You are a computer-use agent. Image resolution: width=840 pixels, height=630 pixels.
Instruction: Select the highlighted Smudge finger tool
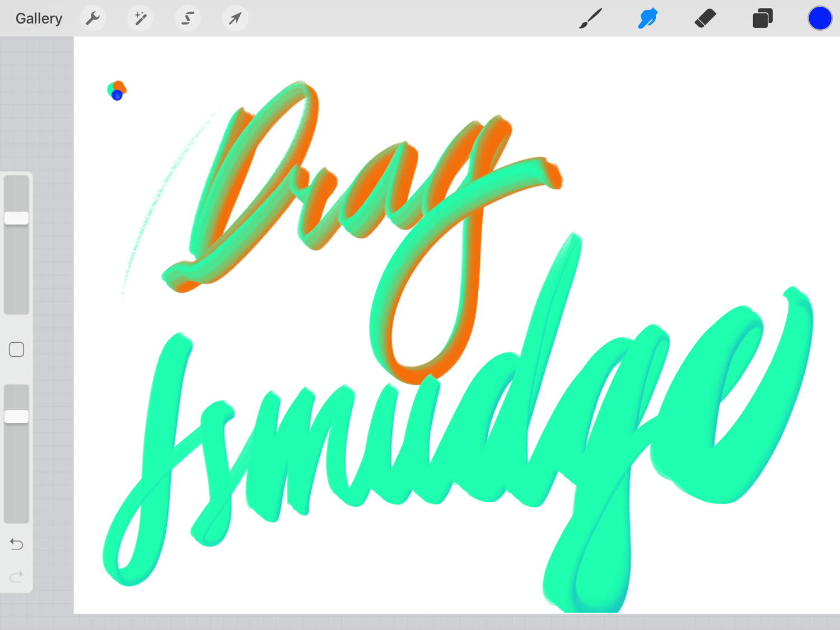[648, 18]
